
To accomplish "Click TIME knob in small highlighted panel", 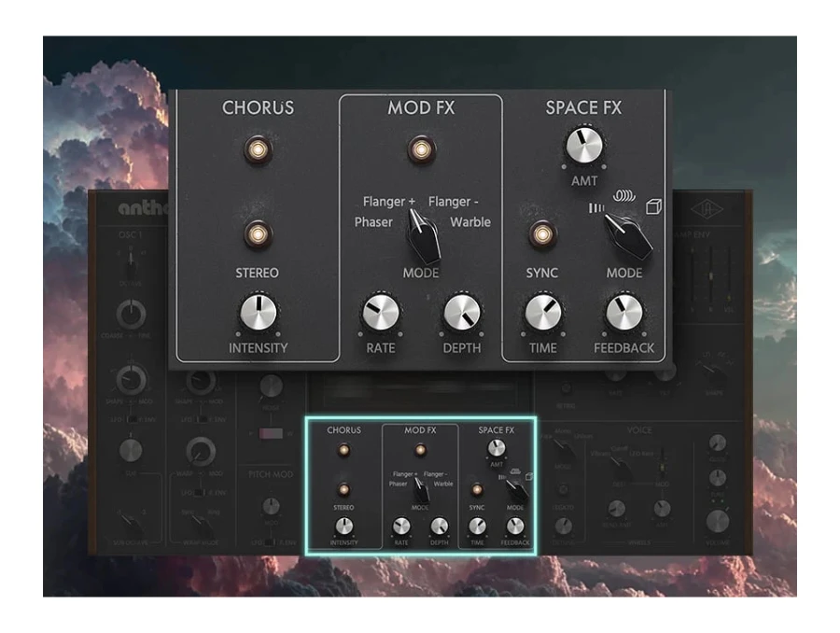I will (477, 527).
